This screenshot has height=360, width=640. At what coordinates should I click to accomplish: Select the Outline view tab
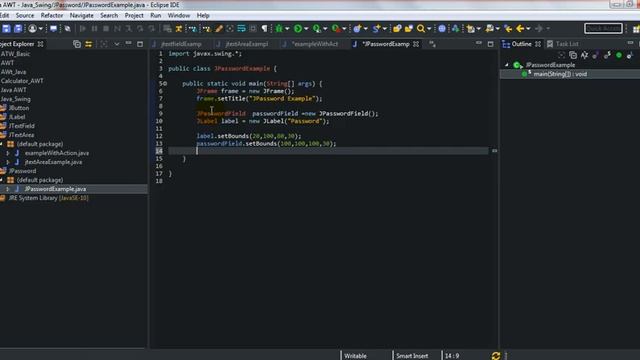pos(521,44)
